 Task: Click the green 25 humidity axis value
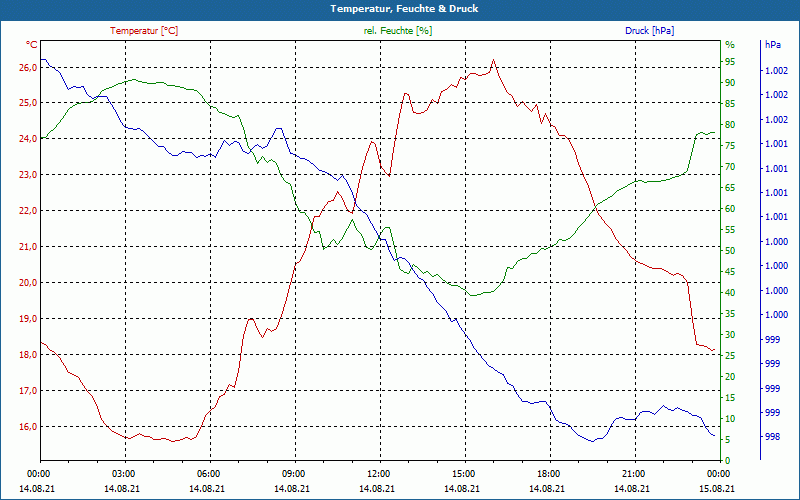730,356
